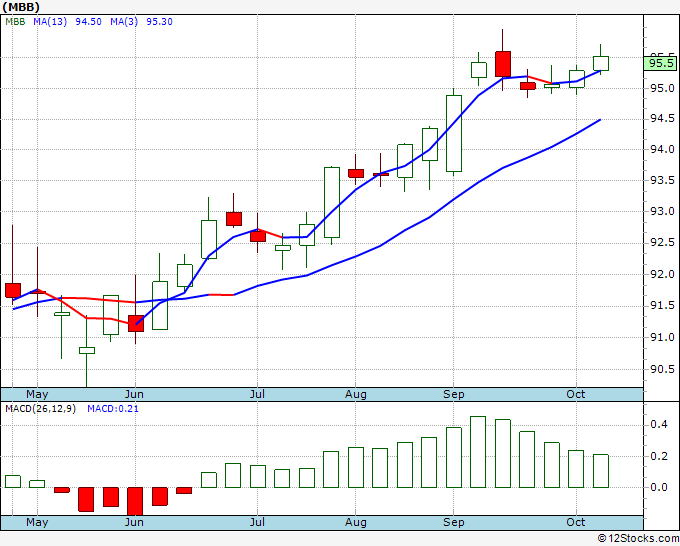Click the MACD:0.21 value readout

click(113, 409)
